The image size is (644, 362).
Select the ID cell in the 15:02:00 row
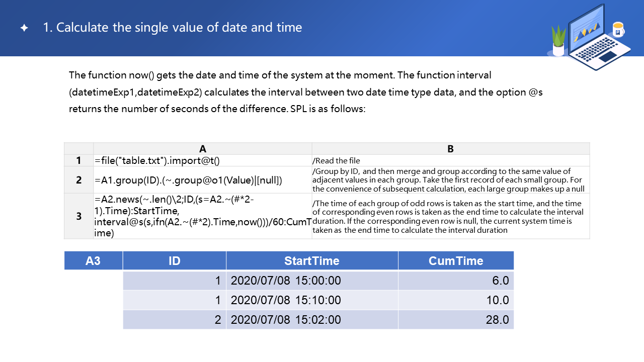pyautogui.click(x=175, y=319)
